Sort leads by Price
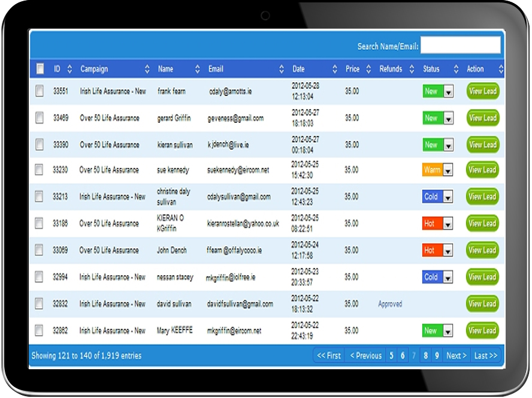This screenshot has height=398, width=532. pyautogui.click(x=368, y=68)
